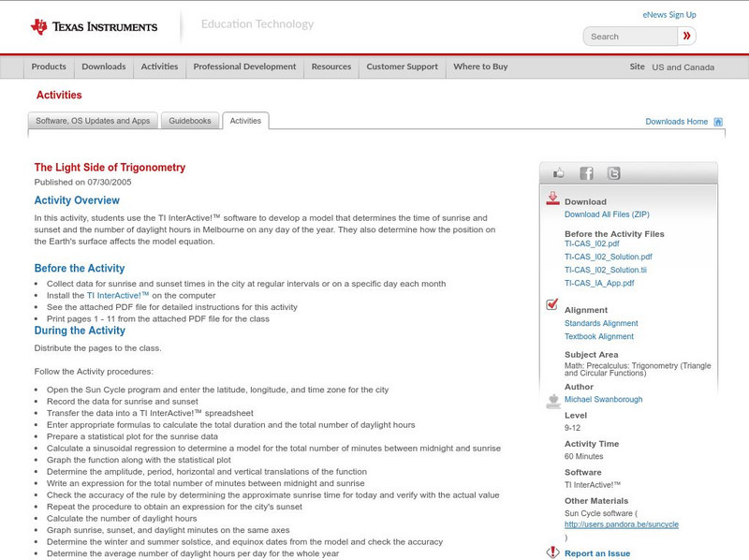Click the 60 Minutes activity time value

point(583,456)
